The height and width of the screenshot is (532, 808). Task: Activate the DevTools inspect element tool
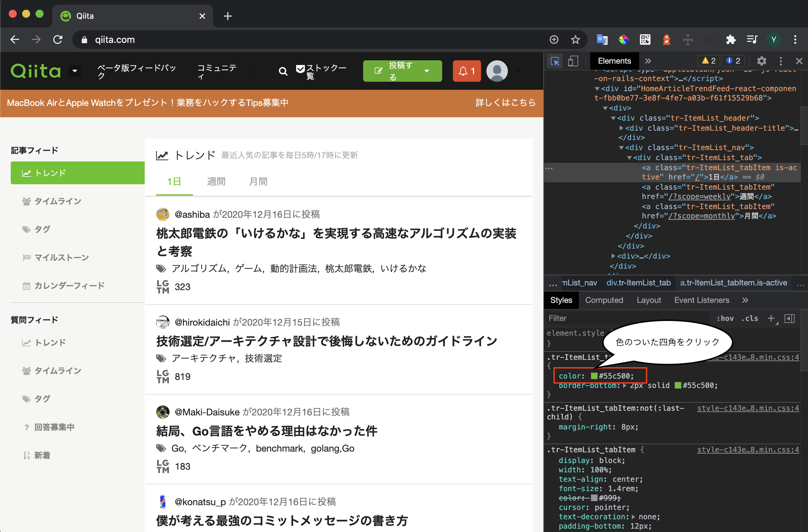pyautogui.click(x=555, y=61)
